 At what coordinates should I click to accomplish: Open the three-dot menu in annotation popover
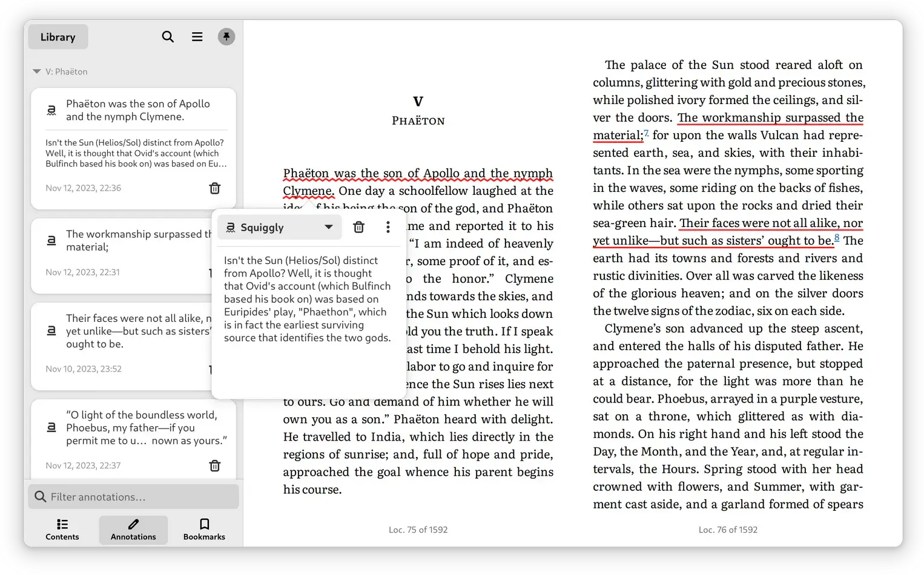point(388,228)
